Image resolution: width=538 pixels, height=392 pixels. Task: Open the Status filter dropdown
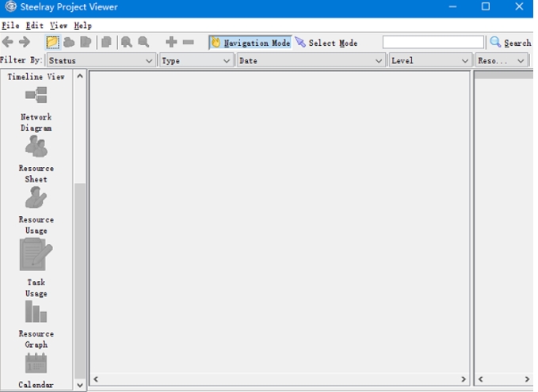tap(100, 61)
